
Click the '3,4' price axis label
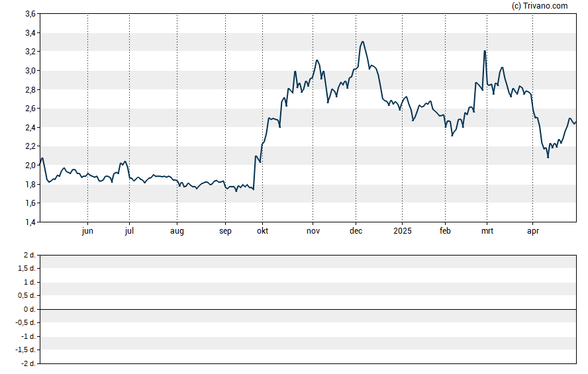(x=30, y=33)
